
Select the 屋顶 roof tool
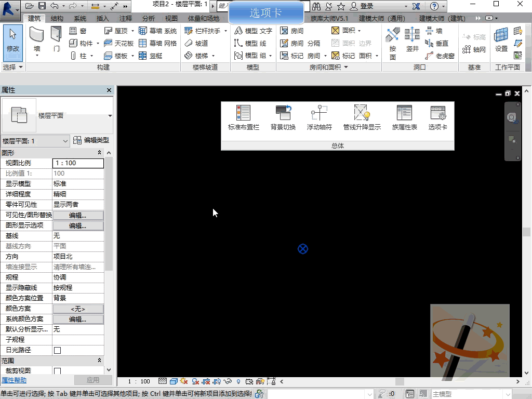(x=116, y=31)
